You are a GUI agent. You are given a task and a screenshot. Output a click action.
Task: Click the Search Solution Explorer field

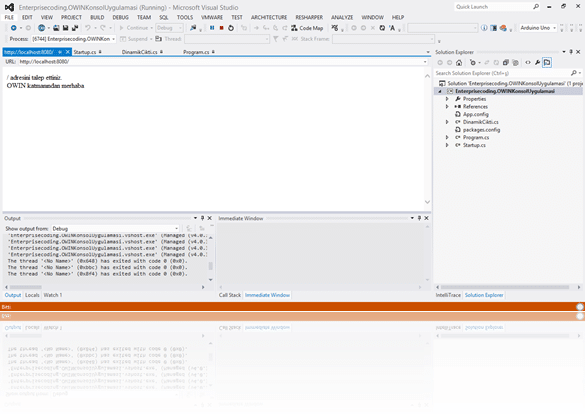[502, 73]
